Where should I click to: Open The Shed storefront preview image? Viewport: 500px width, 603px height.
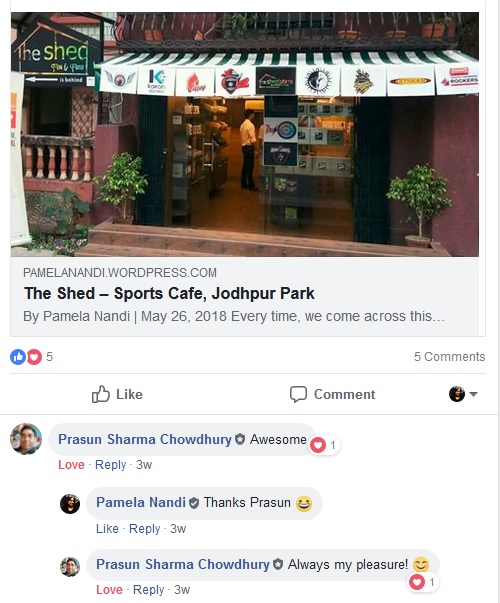[x=245, y=134]
